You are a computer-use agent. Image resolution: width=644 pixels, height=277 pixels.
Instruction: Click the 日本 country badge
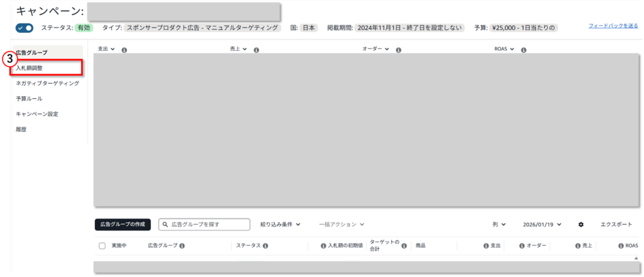click(308, 28)
